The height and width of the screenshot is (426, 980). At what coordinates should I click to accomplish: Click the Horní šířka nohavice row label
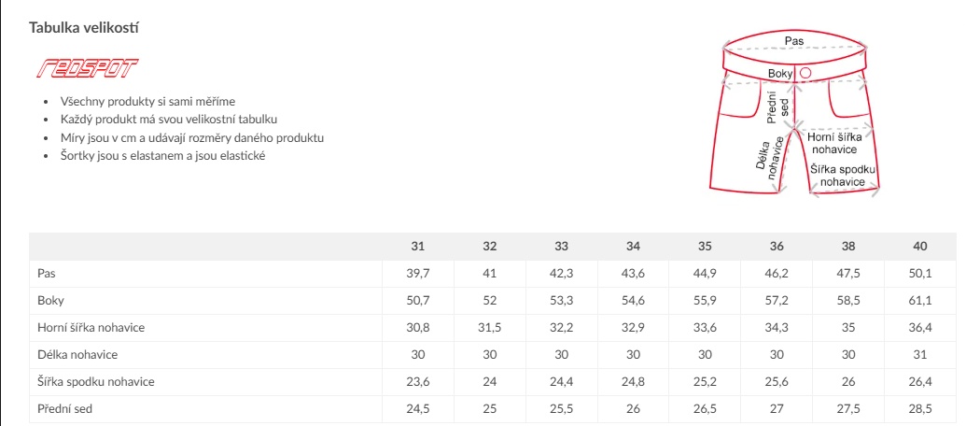pyautogui.click(x=91, y=328)
